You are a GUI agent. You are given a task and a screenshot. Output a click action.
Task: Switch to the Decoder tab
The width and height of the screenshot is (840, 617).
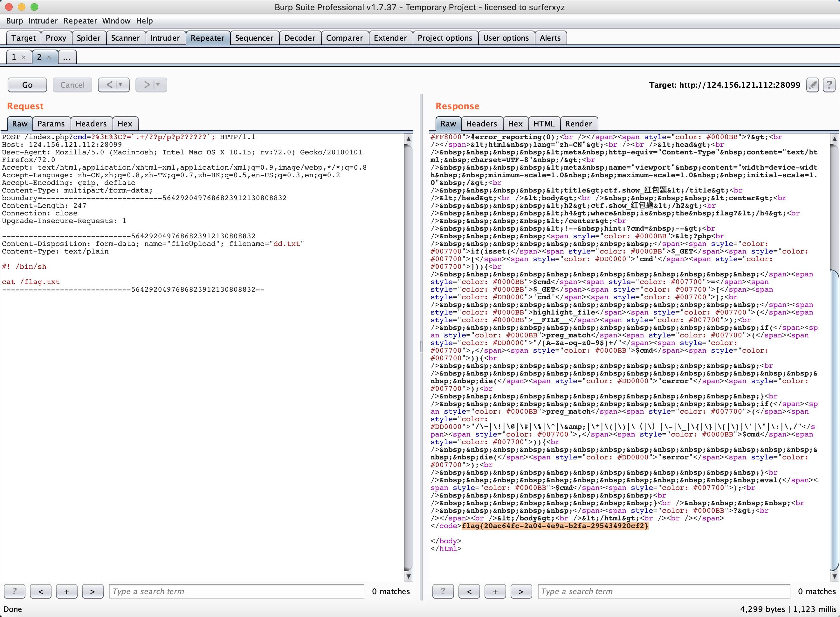[x=300, y=38]
